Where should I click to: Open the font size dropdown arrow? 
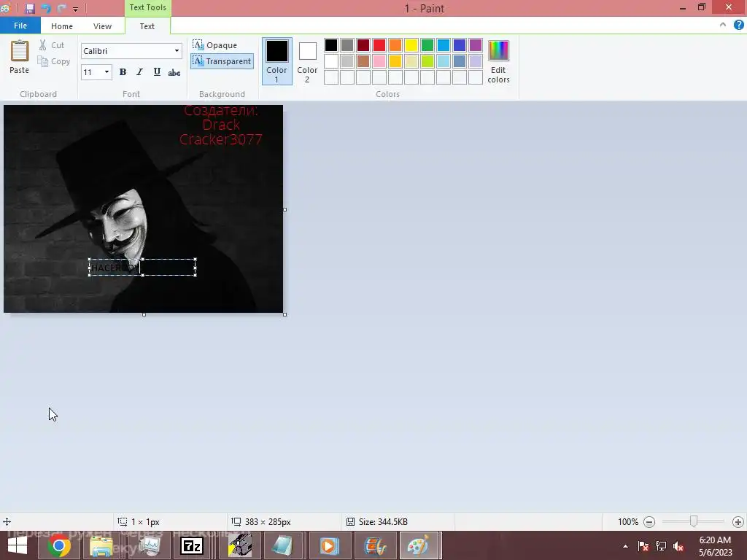(x=107, y=72)
